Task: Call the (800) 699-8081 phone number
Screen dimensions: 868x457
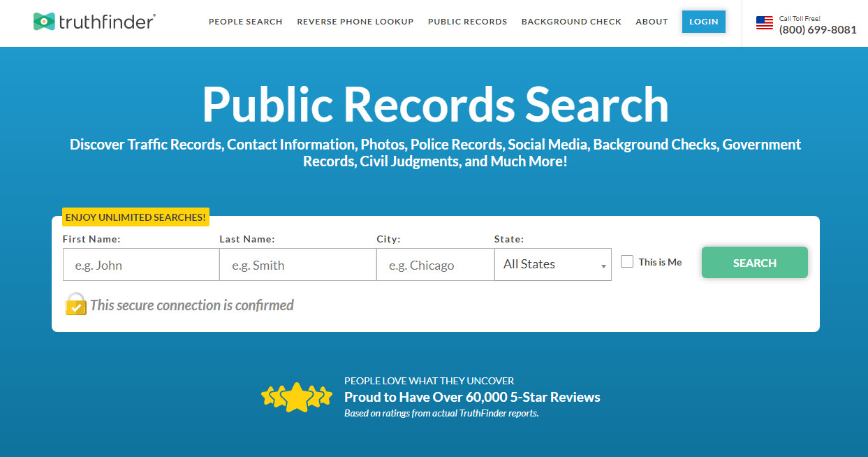Action: (818, 29)
